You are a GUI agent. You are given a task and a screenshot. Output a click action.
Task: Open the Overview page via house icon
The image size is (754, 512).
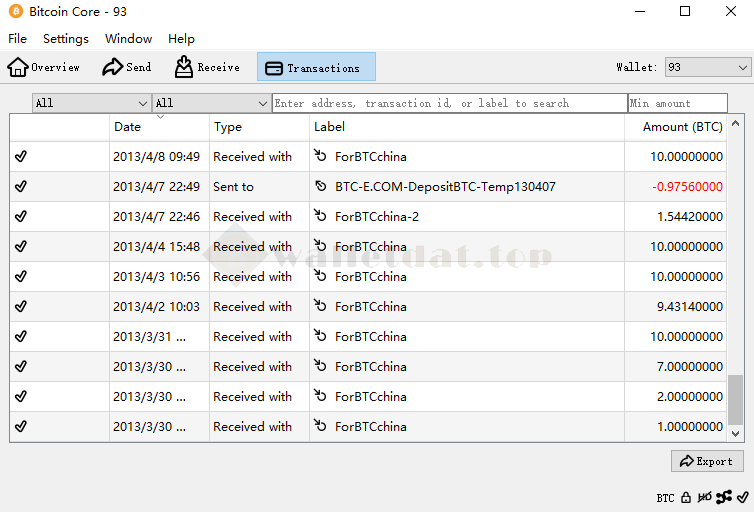[x=18, y=67]
